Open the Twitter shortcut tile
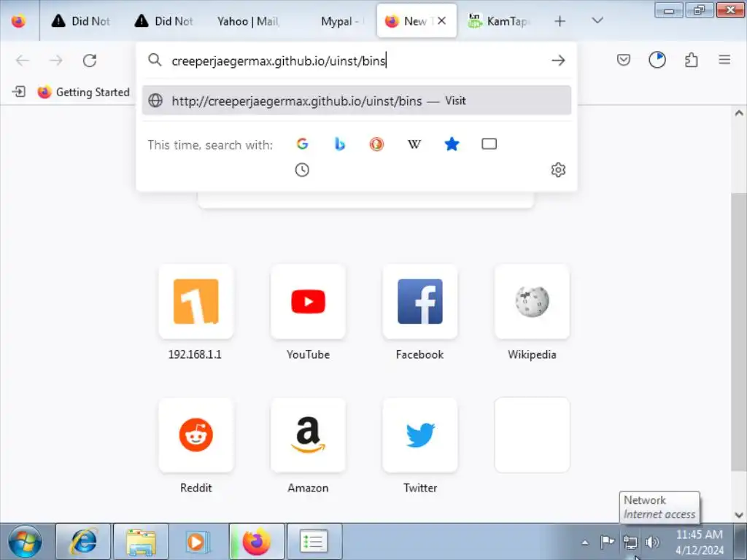 (x=420, y=435)
